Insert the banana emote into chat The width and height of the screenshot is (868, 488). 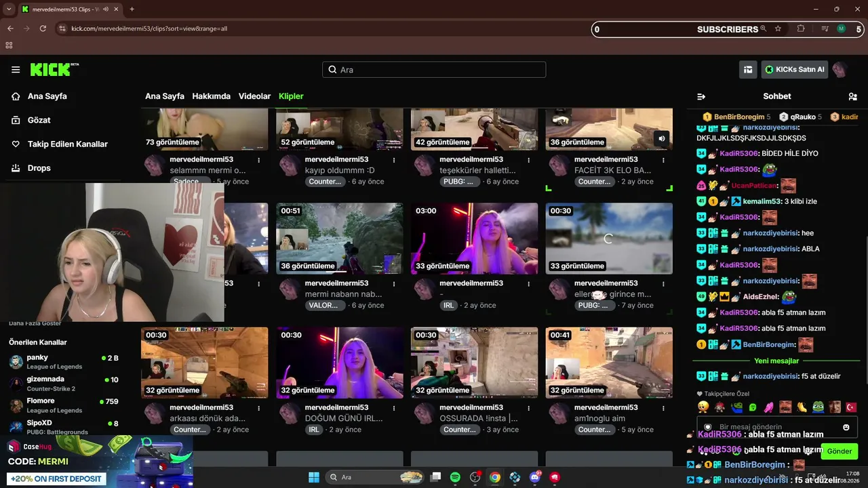pyautogui.click(x=802, y=407)
